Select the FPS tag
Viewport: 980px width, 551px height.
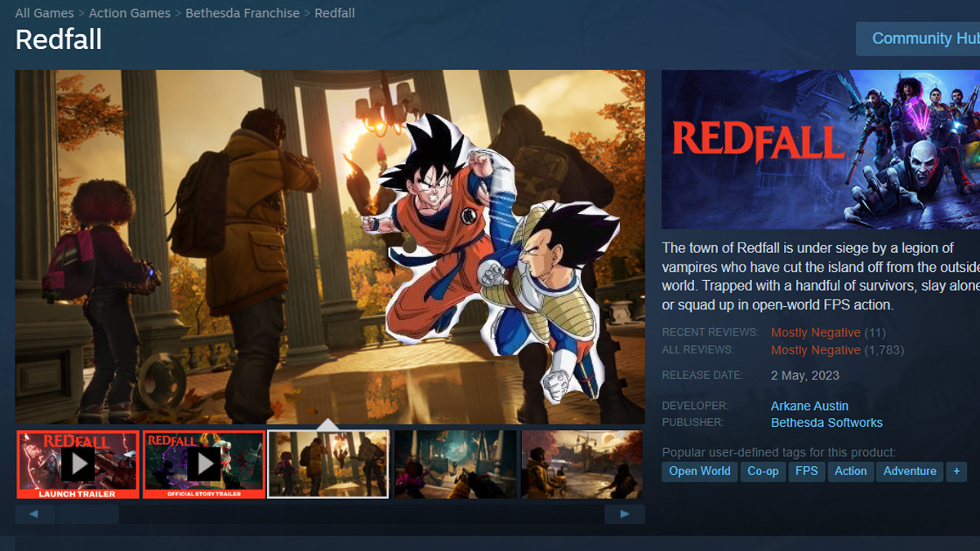click(x=806, y=471)
